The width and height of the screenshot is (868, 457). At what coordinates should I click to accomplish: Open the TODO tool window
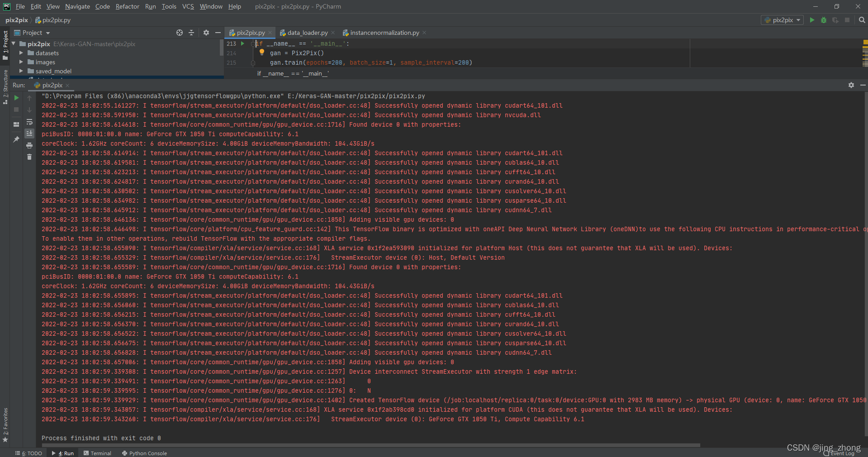[x=28, y=453]
